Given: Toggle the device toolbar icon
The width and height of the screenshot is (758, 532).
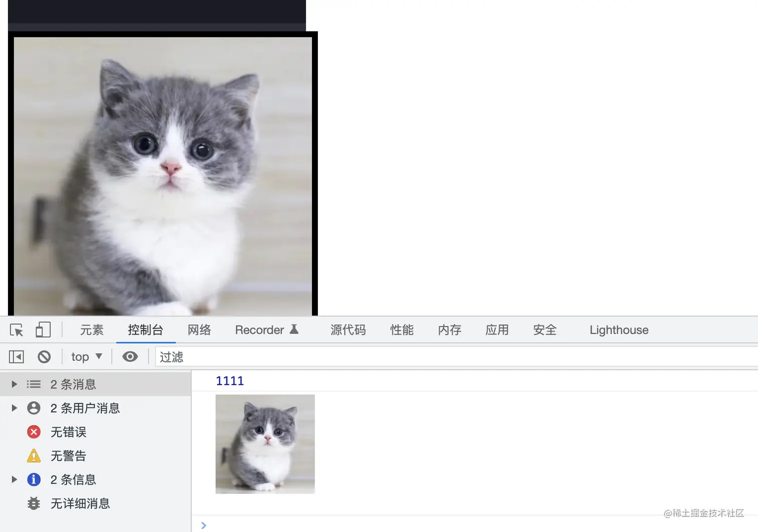Looking at the screenshot, I should 43,330.
